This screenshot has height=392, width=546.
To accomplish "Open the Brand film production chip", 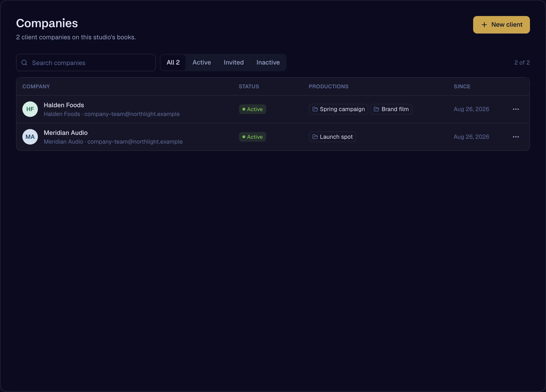I will click(391, 109).
